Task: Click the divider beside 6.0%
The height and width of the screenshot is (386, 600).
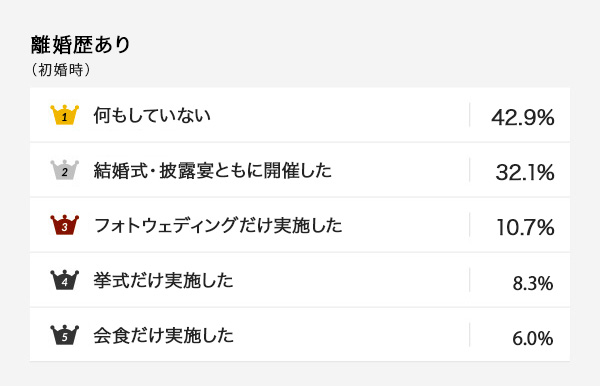Action: coord(470,335)
